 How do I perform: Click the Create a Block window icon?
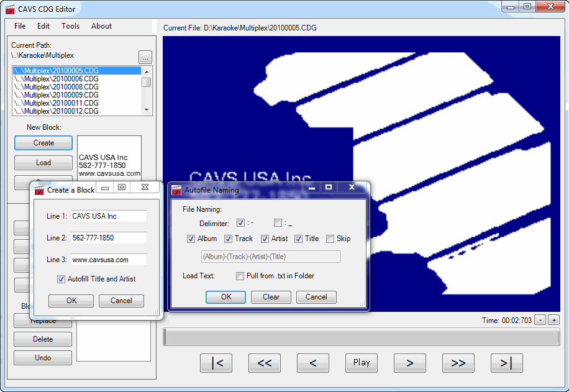click(39, 190)
